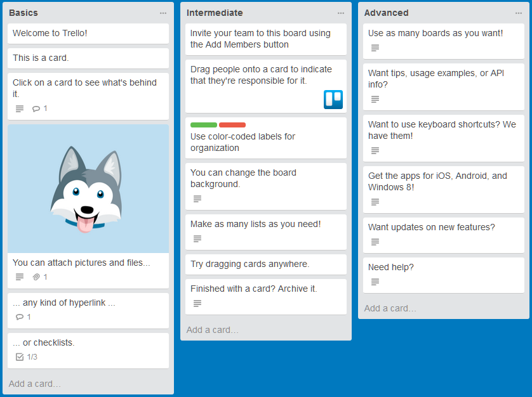Click description icon under 'Make as many lists'
Screen dimensions: 532x397
pyautogui.click(x=197, y=238)
